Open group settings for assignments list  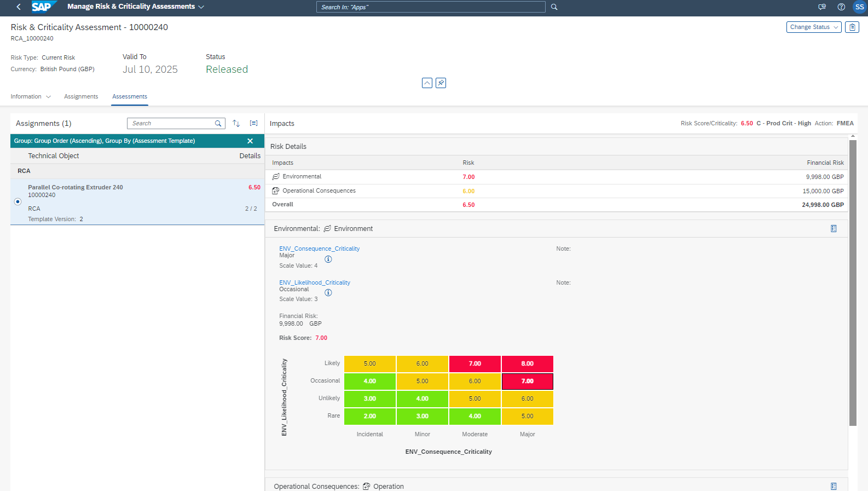click(x=254, y=123)
